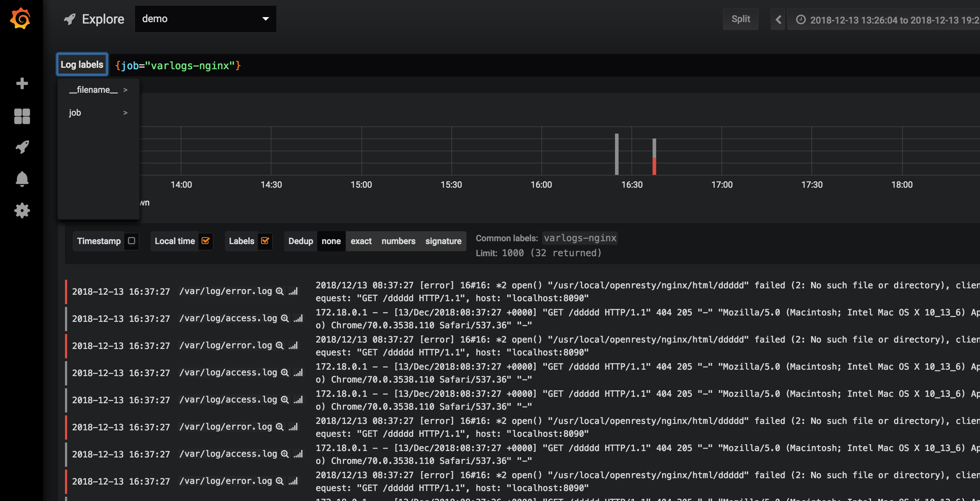
Task: Open the Configuration gear icon
Action: pos(22,210)
